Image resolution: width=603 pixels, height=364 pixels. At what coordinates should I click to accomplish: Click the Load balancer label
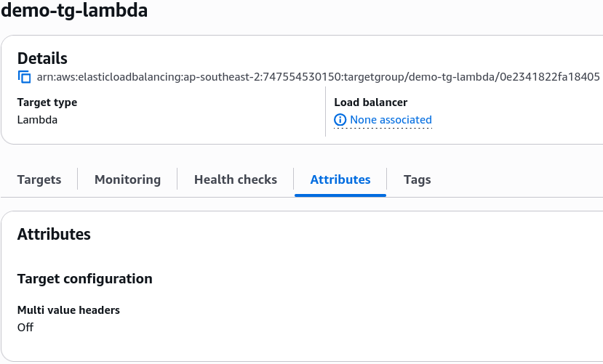tap(371, 102)
